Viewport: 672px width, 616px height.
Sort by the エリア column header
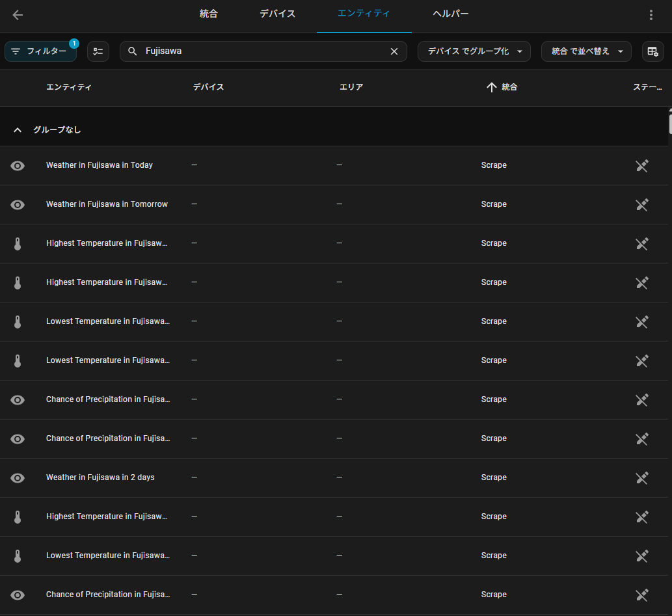pyautogui.click(x=351, y=87)
